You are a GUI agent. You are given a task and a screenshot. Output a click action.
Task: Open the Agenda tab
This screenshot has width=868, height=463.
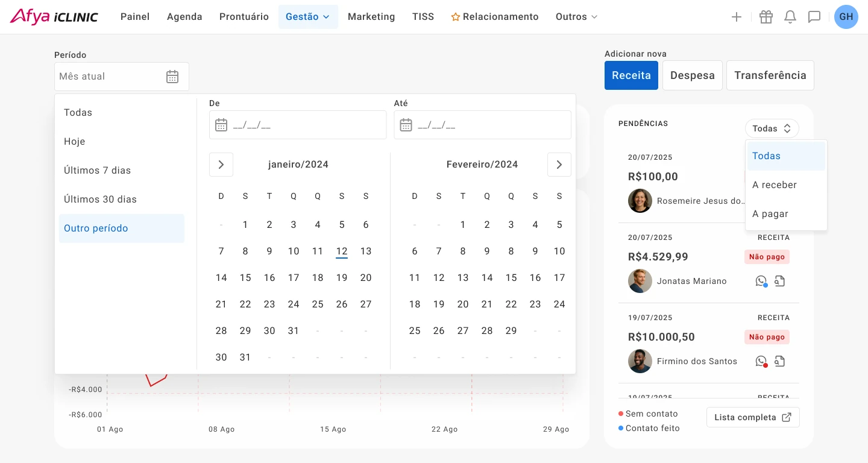pyautogui.click(x=184, y=17)
